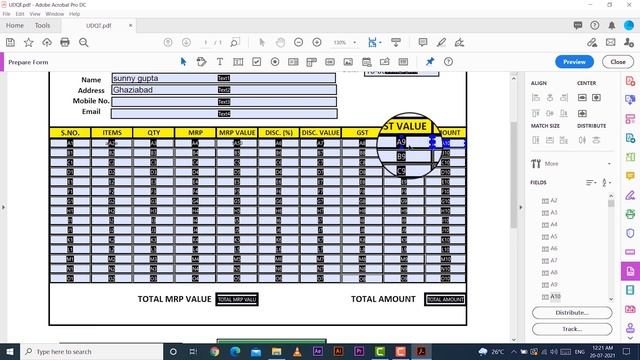Open the File menu

point(7,14)
